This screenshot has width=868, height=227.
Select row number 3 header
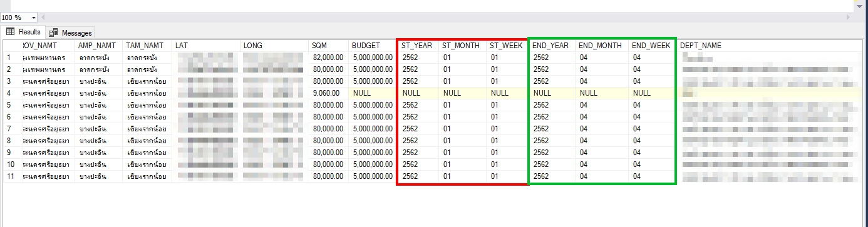[x=13, y=81]
